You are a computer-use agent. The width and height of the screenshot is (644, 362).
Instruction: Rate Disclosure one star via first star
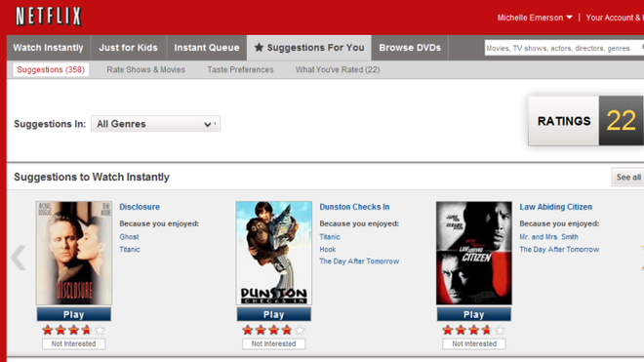click(48, 330)
